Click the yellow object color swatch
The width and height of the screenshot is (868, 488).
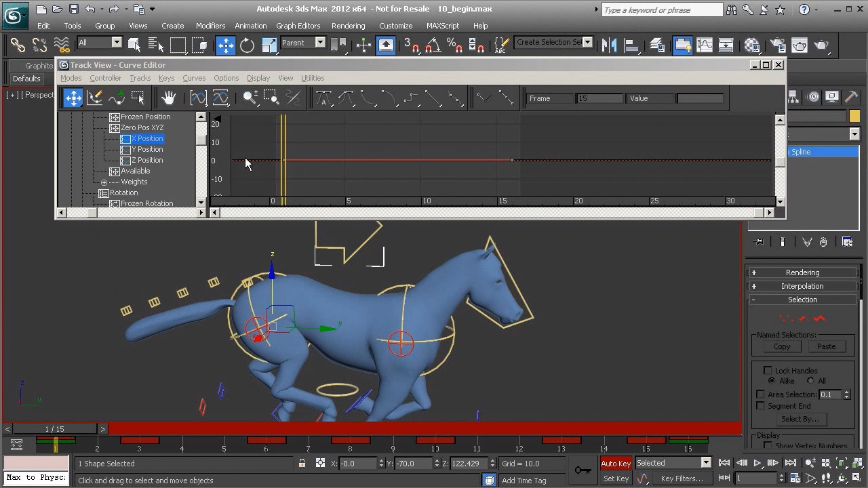coord(854,117)
